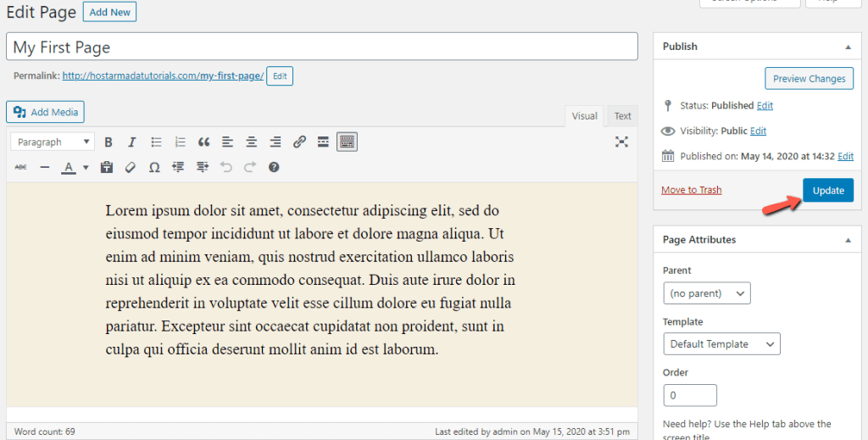Viewport: 868px width, 440px height.
Task: Redo last edit
Action: pyautogui.click(x=250, y=167)
